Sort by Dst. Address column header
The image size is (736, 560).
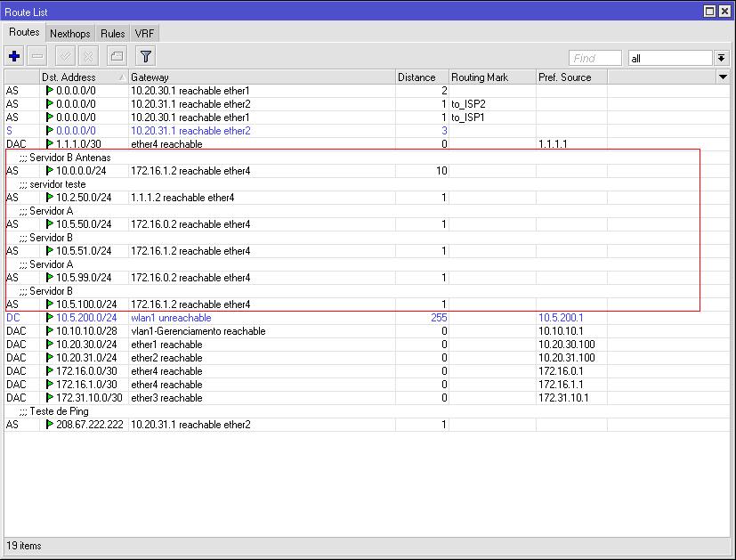pyautogui.click(x=84, y=77)
